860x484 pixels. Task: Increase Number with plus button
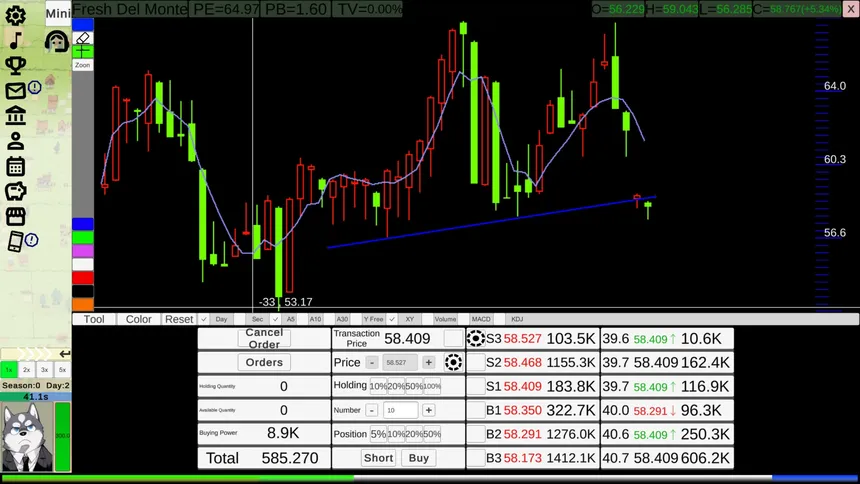pyautogui.click(x=428, y=410)
